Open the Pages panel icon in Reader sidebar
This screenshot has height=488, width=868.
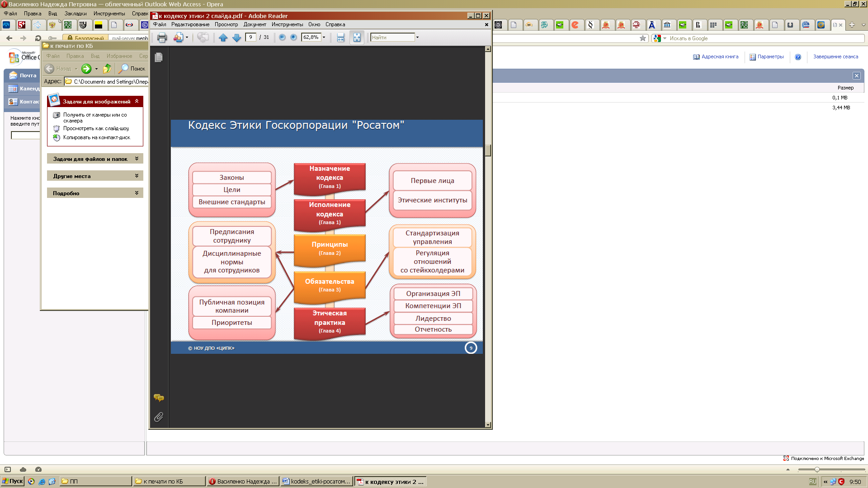click(159, 57)
